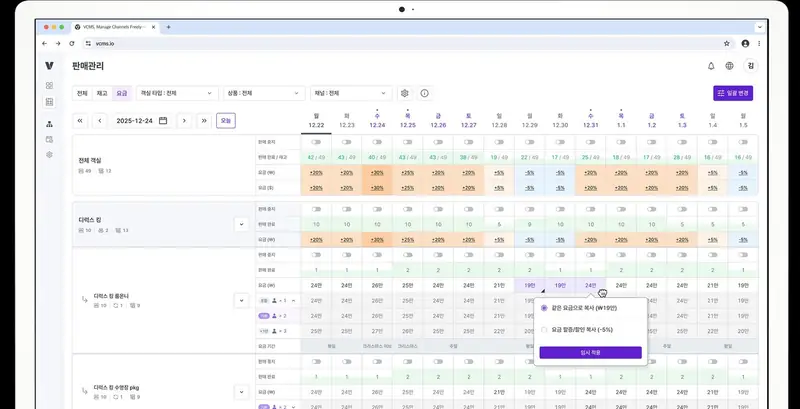Click the V logo in the sidebar
Viewport: 800px width, 409px height.
[49, 66]
